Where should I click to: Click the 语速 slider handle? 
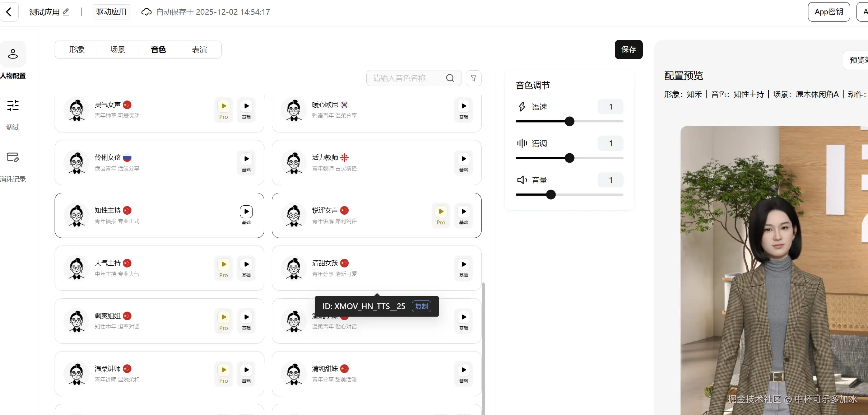570,121
